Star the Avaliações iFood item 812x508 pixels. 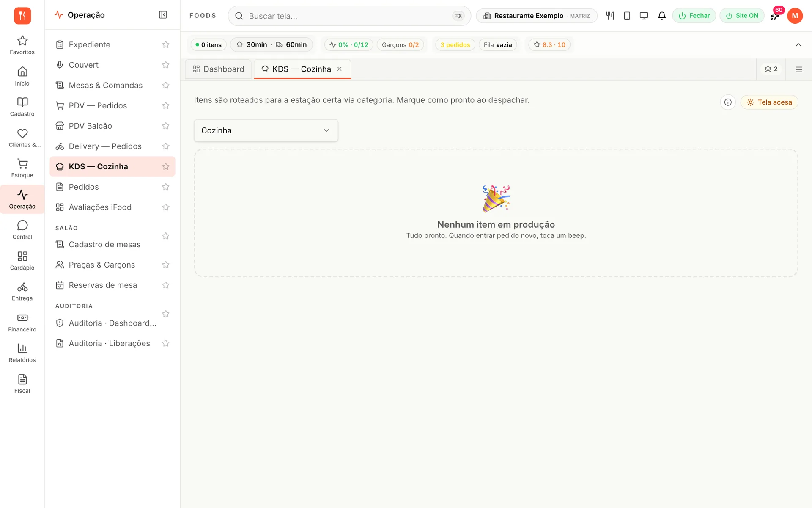pos(166,207)
